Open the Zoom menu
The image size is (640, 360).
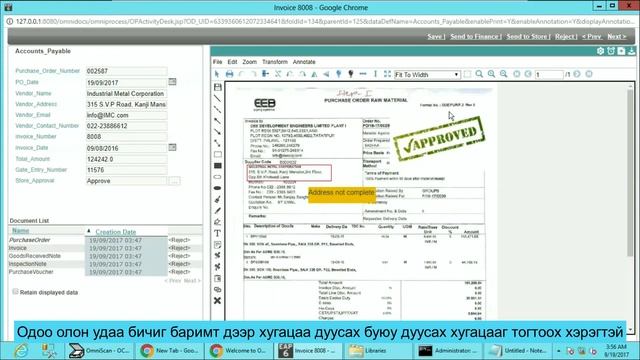pyautogui.click(x=249, y=62)
